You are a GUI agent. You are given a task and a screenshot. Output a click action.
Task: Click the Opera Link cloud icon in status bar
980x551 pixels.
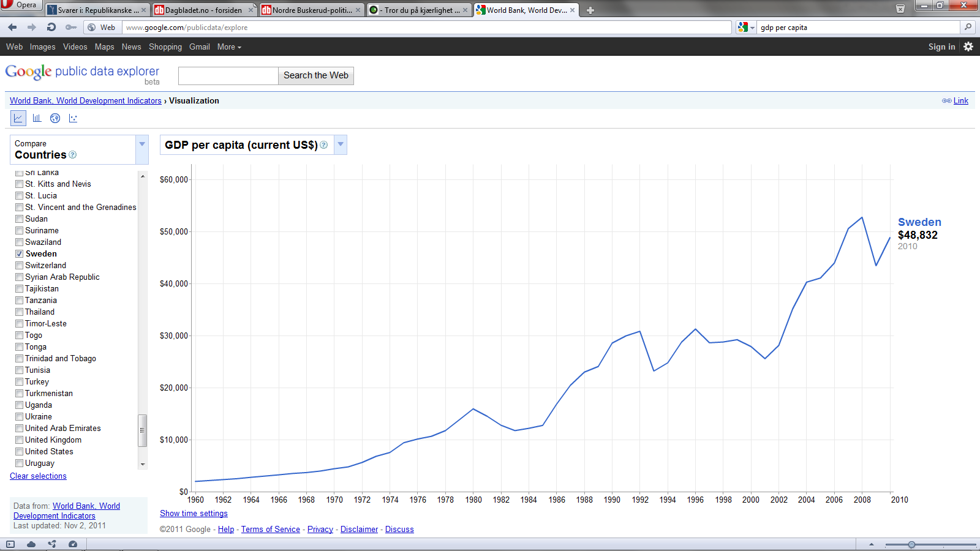[x=31, y=544]
